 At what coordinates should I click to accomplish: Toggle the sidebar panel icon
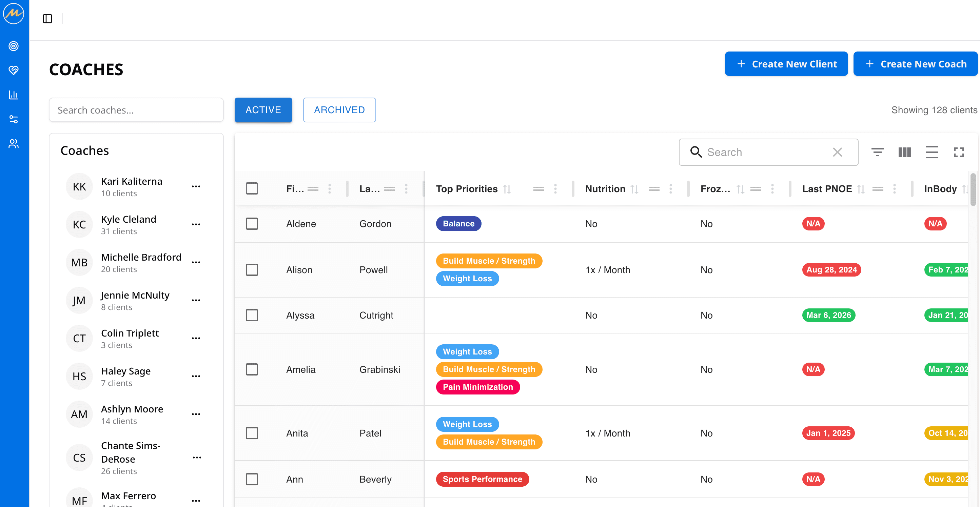click(47, 19)
